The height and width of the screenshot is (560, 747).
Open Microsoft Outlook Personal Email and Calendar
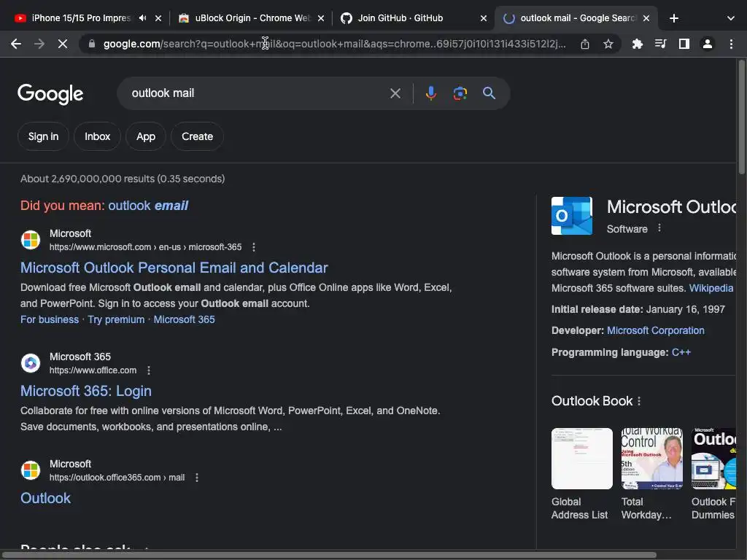tap(174, 268)
